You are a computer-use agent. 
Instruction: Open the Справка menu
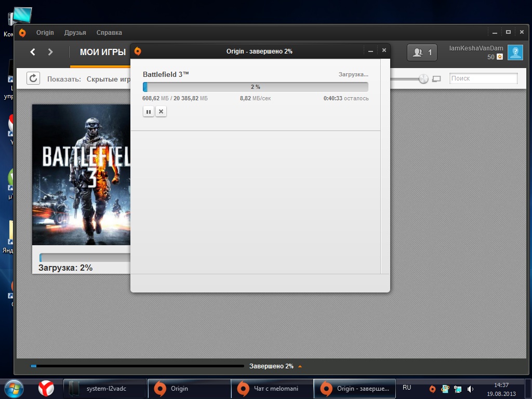click(x=109, y=33)
